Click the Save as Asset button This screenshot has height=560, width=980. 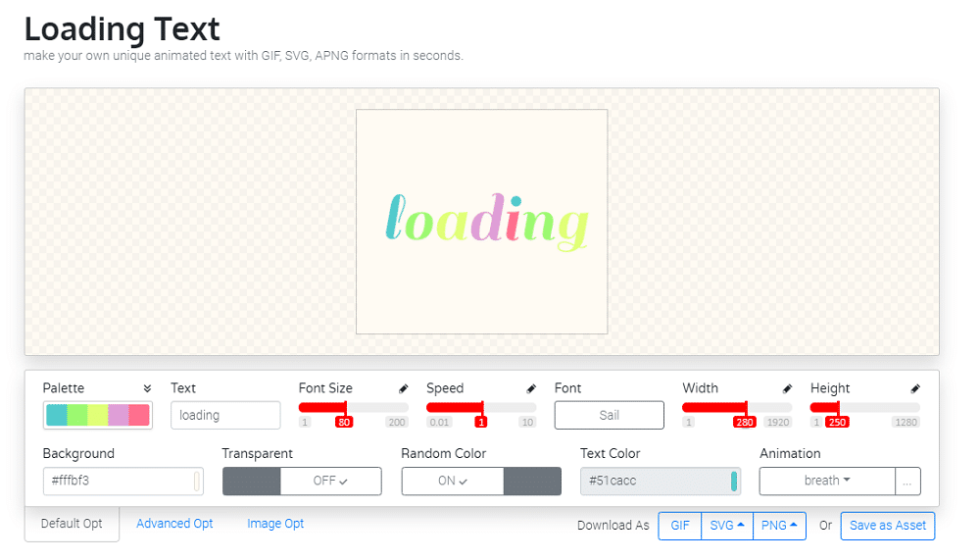tap(888, 526)
